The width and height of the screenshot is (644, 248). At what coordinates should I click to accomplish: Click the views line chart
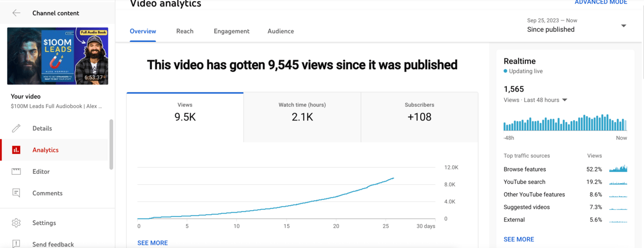point(287,193)
